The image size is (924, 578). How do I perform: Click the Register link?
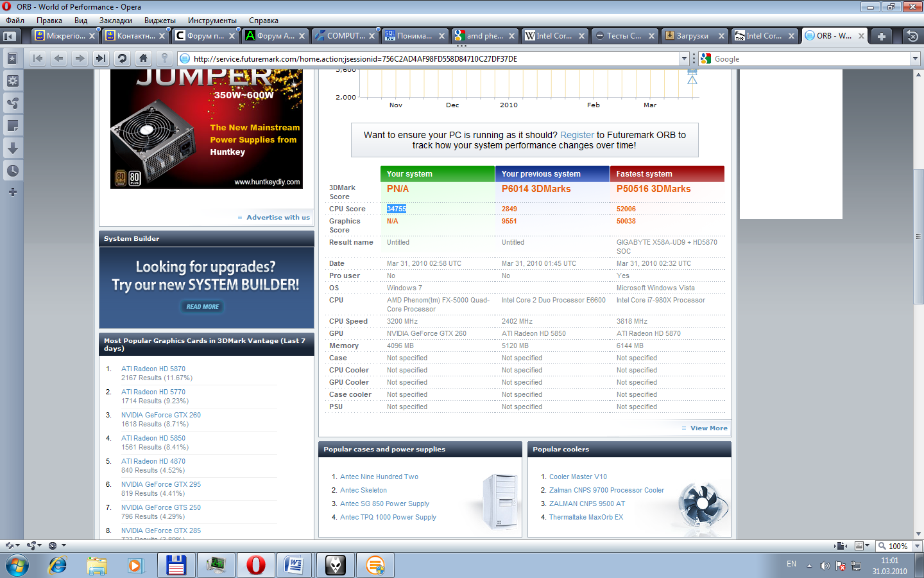(577, 135)
